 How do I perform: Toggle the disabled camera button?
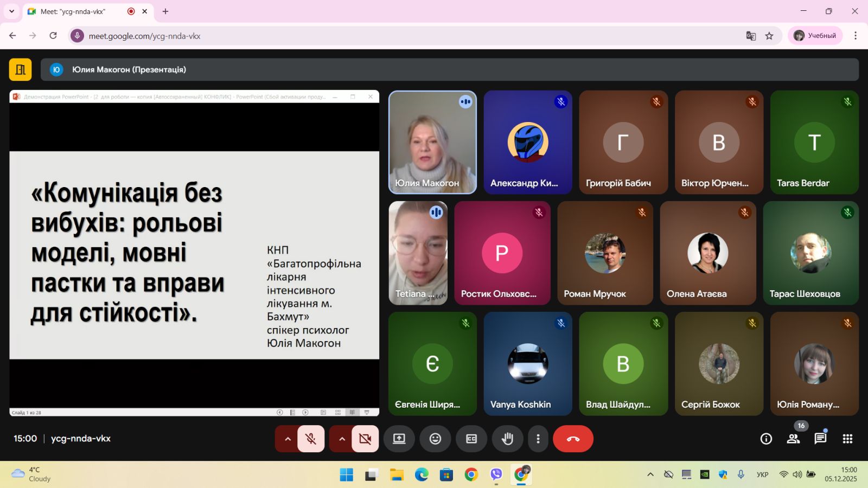[x=365, y=439]
